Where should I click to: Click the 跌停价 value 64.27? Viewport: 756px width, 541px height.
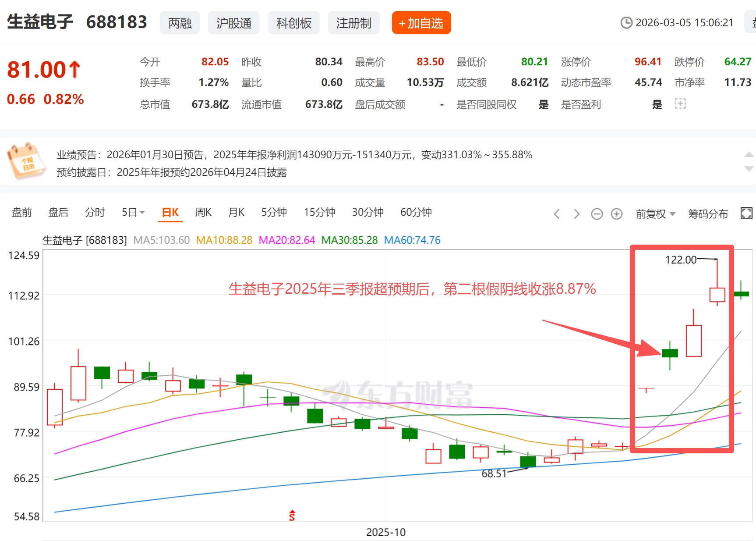[x=738, y=62]
